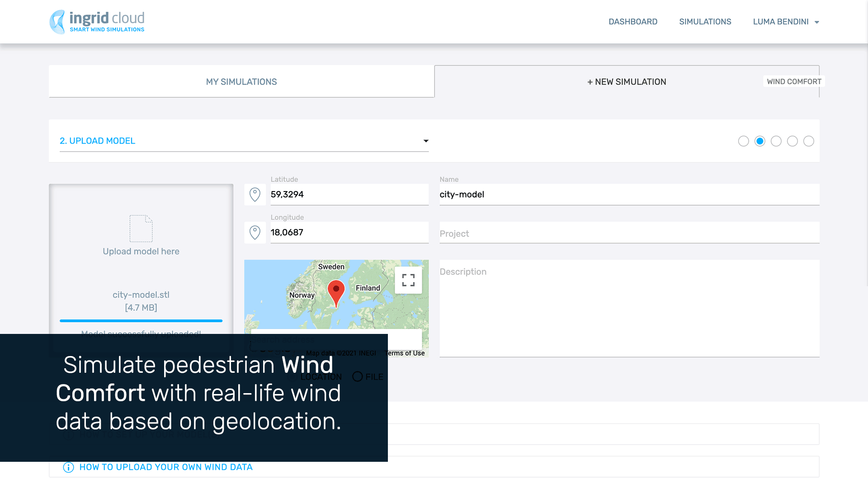
Task: Open the Dashboard page
Action: [633, 22]
